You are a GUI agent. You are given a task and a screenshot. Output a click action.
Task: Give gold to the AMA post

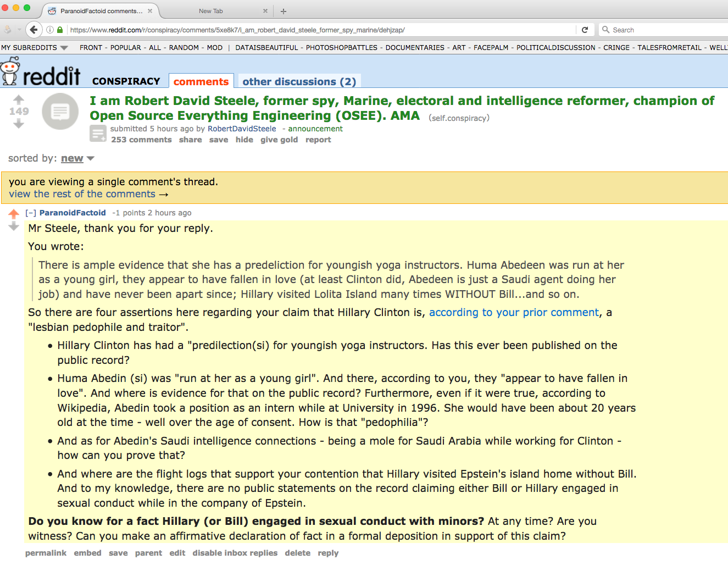click(279, 140)
